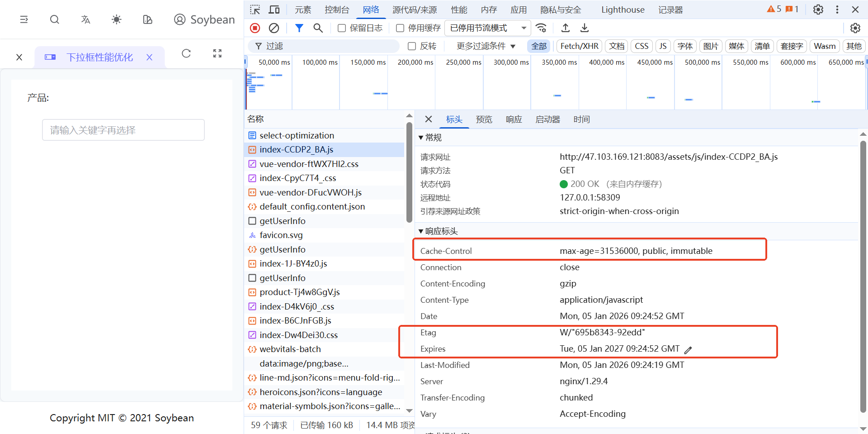Collapse the 响应标头 section
The image size is (868, 434).
(x=420, y=231)
